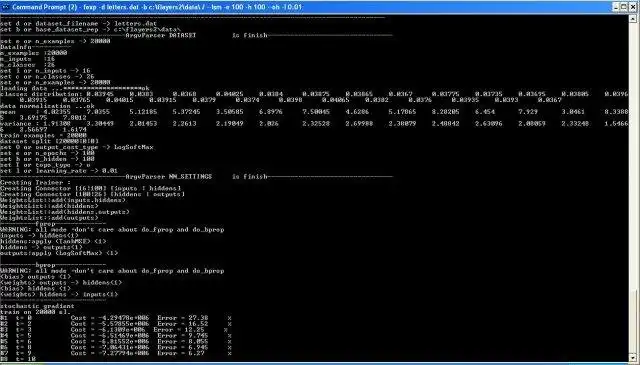Screen dimensions: 640x365
Task: Click the 'data normalization ...ok' line
Action: [47, 106]
